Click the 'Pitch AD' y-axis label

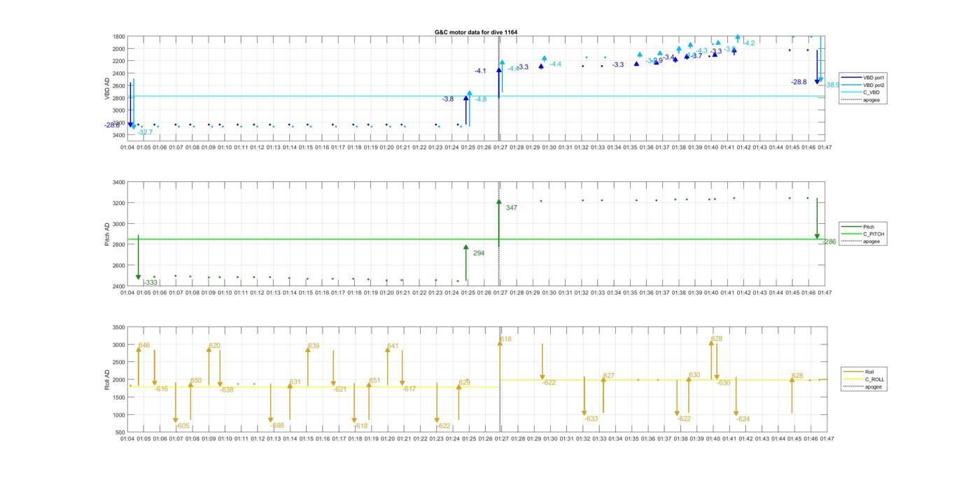point(107,234)
